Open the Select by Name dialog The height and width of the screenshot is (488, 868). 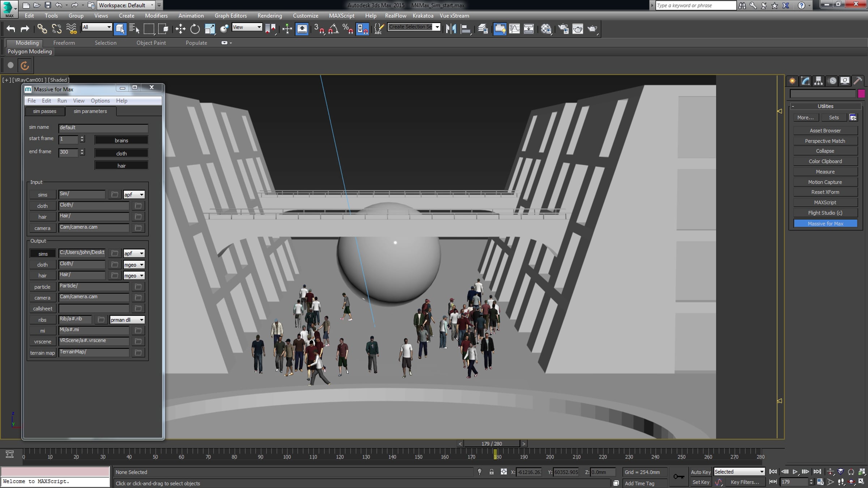(134, 29)
